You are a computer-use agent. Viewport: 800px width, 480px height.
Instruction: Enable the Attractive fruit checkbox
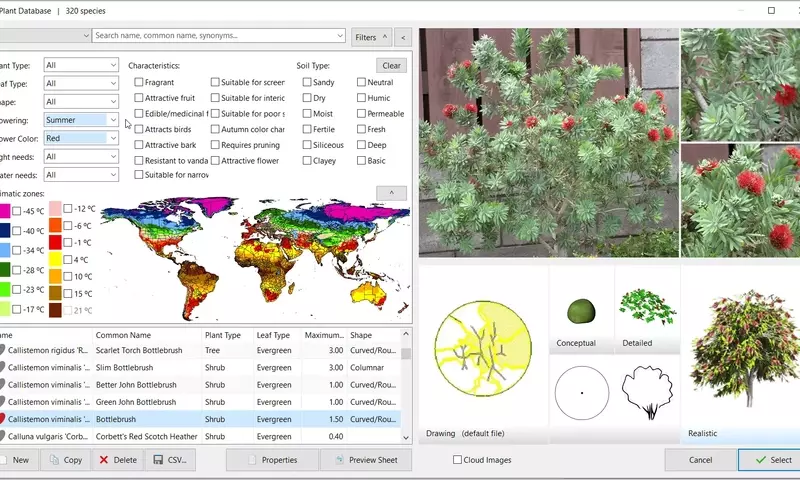point(139,98)
